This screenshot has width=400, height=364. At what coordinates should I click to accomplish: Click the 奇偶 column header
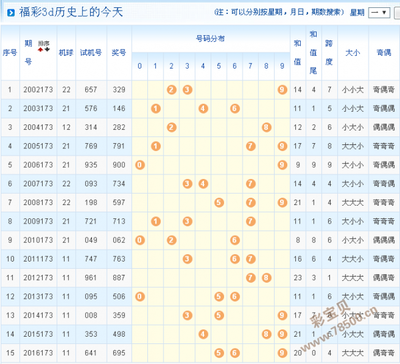pyautogui.click(x=384, y=52)
